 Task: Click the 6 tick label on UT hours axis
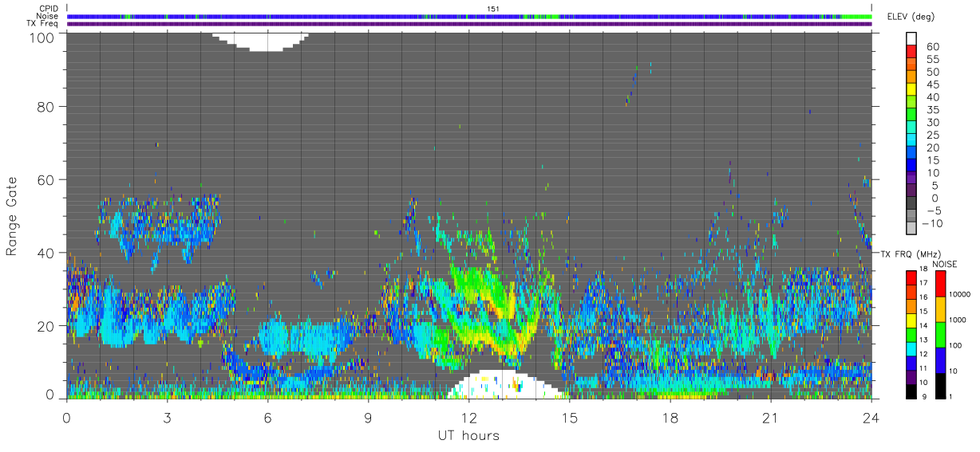click(x=268, y=417)
